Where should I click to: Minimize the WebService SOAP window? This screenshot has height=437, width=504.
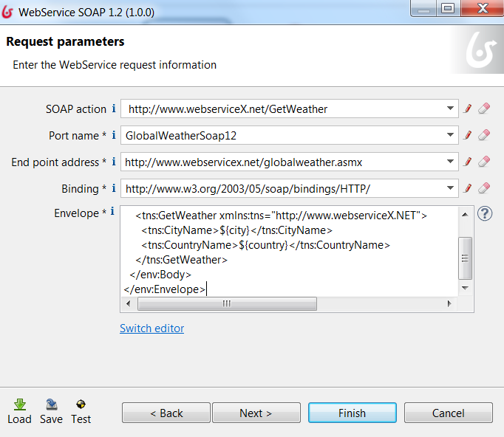423,9
